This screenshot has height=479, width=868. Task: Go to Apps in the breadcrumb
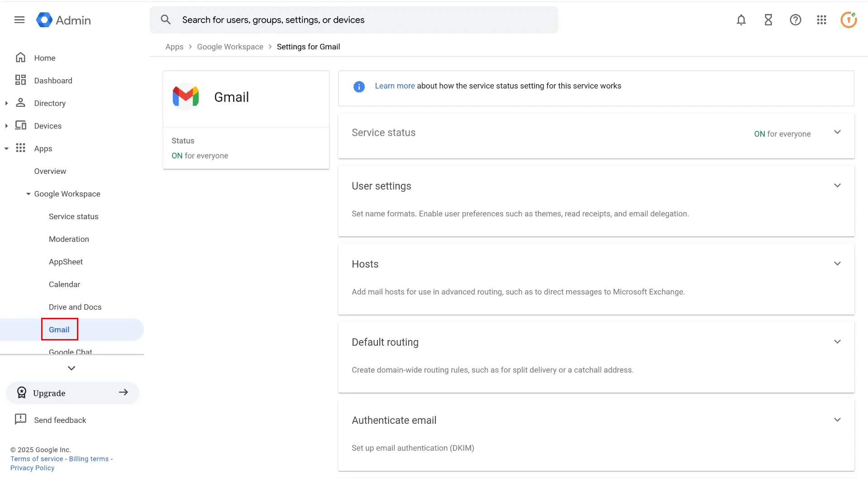tap(174, 47)
